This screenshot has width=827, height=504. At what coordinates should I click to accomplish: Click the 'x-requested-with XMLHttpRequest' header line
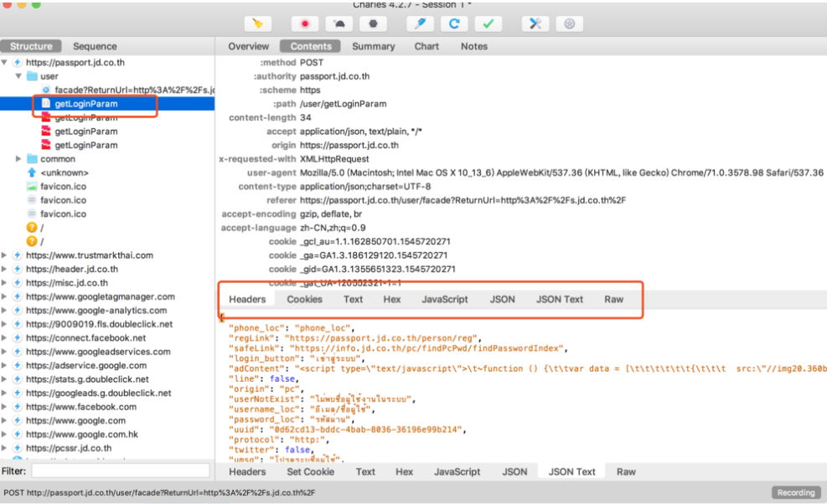pyautogui.click(x=294, y=159)
